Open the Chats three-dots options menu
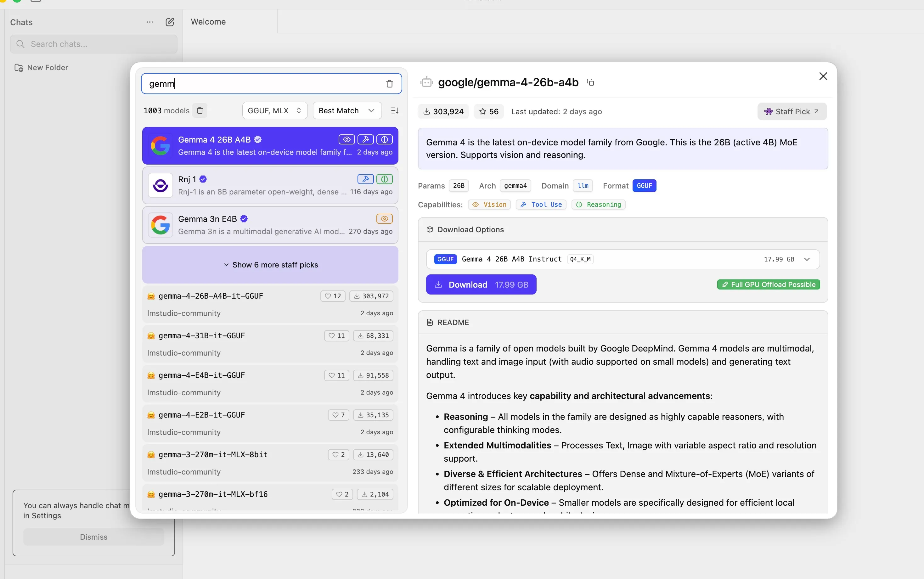This screenshot has height=579, width=924. [x=150, y=22]
